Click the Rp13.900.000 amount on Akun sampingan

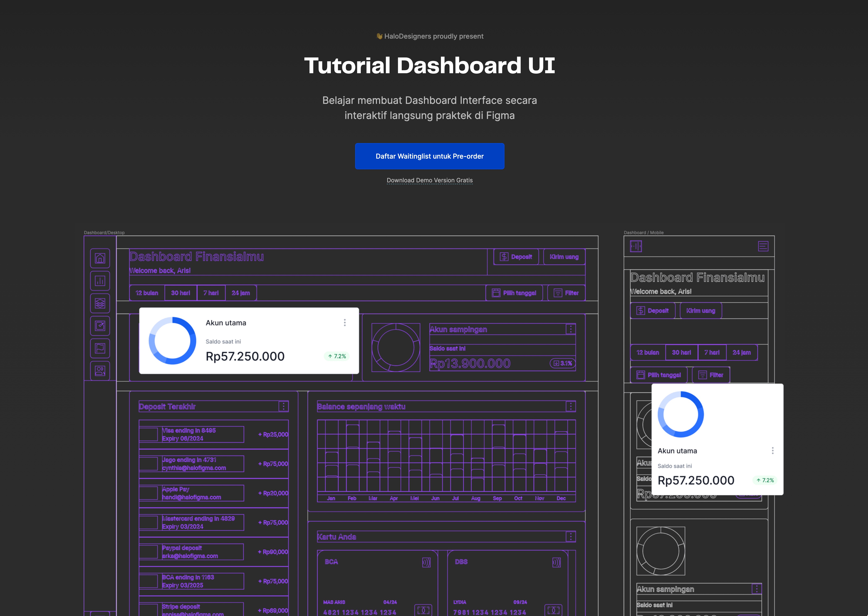tap(470, 363)
